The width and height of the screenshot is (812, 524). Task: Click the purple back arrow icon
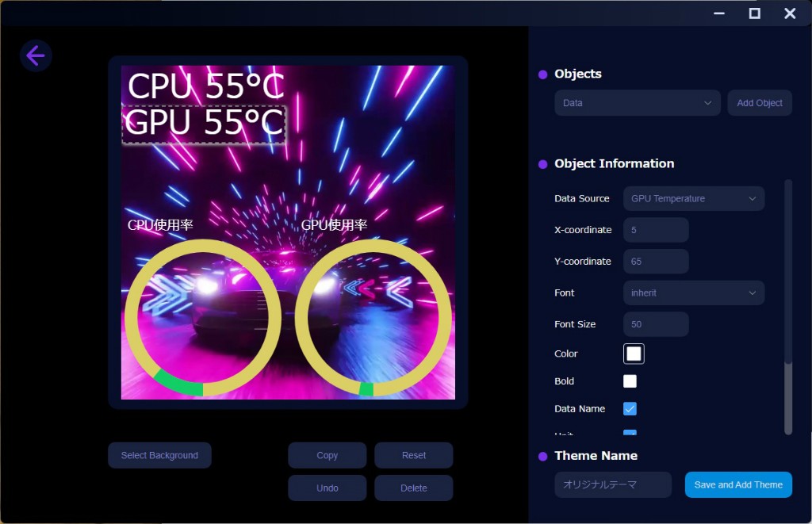(36, 55)
